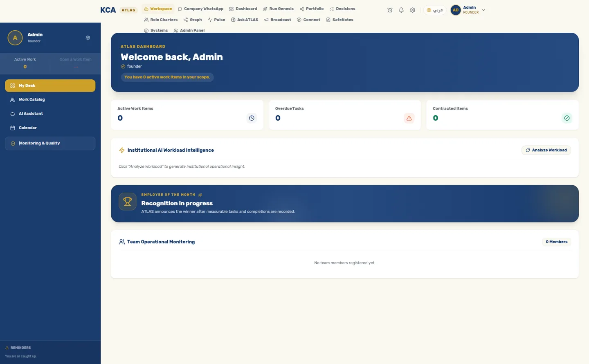The width and height of the screenshot is (589, 364).
Task: Open the Workspace tab
Action: click(158, 9)
